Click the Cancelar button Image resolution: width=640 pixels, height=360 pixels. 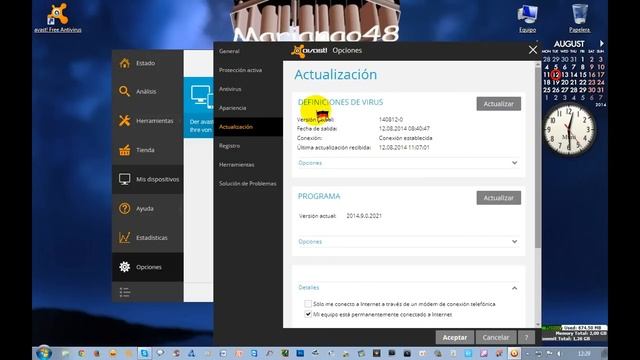tap(496, 338)
